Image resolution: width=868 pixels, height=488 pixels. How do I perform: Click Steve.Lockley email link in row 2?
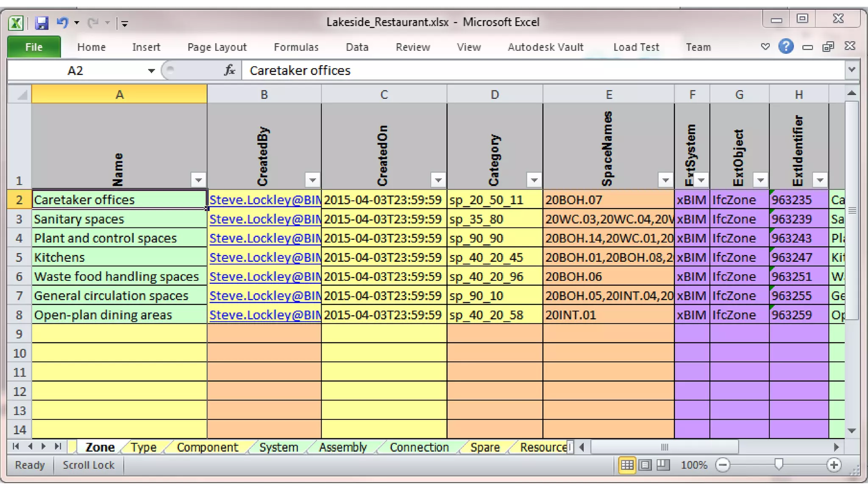tap(264, 200)
